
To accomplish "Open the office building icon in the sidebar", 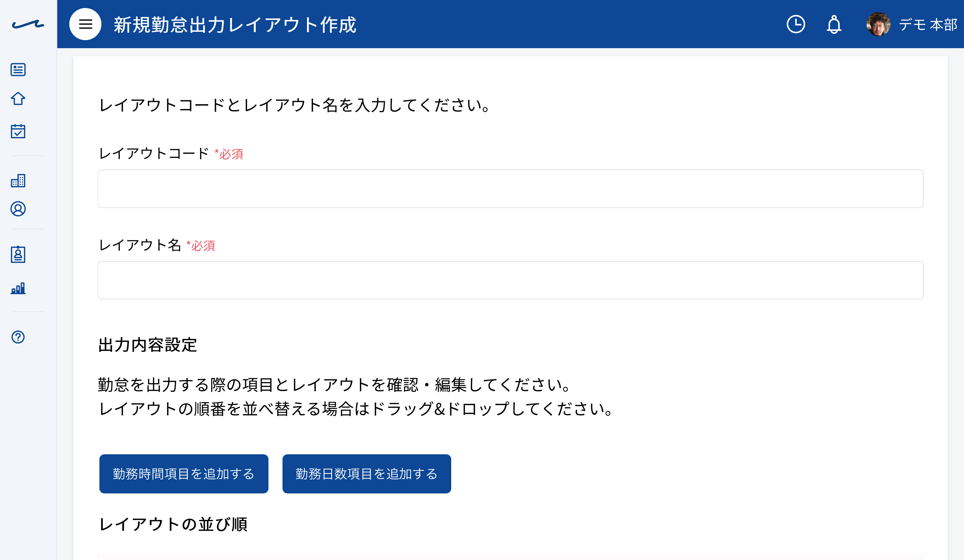I will coord(18,180).
